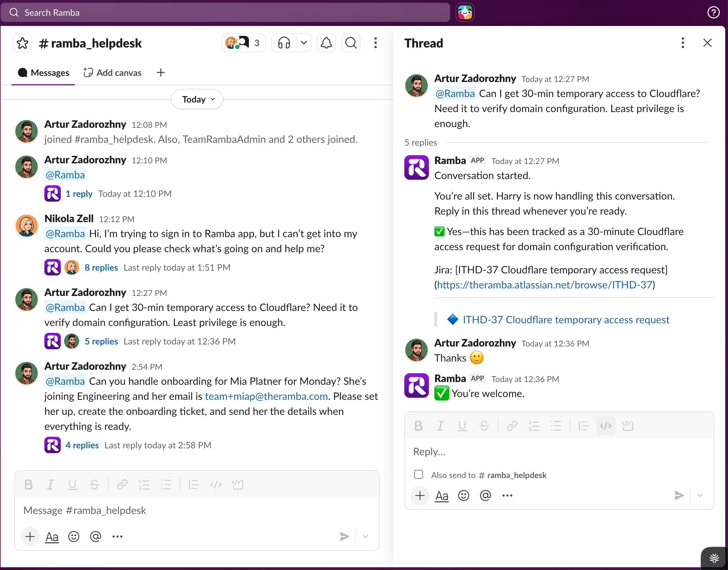Click the code block icon in thread editor
The width and height of the screenshot is (728, 570).
pos(628,426)
